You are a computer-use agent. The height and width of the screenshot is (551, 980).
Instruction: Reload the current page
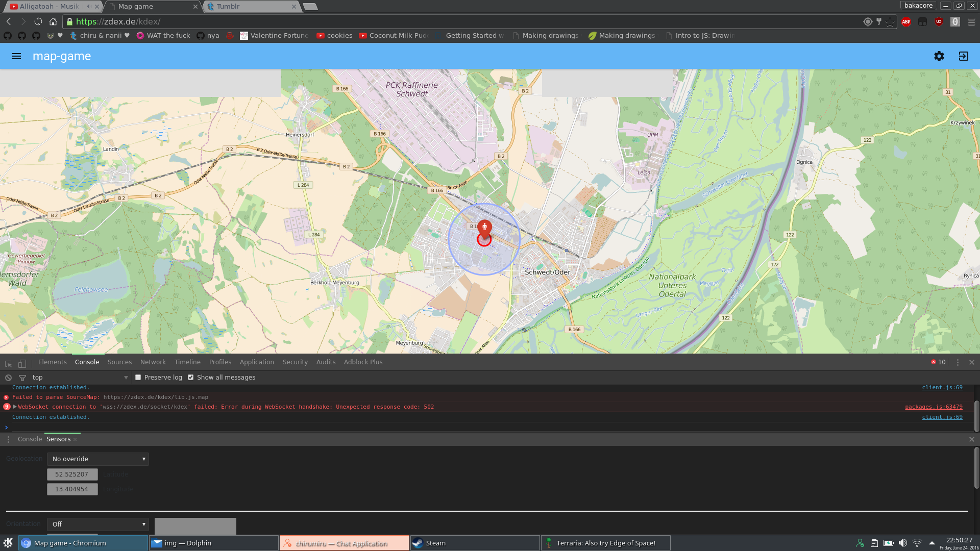click(38, 21)
